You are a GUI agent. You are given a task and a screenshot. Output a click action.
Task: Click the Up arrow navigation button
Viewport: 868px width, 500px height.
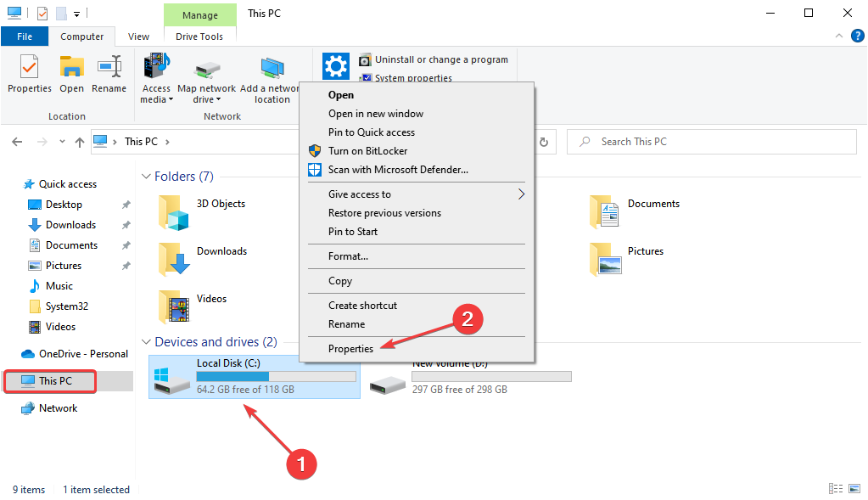[80, 142]
